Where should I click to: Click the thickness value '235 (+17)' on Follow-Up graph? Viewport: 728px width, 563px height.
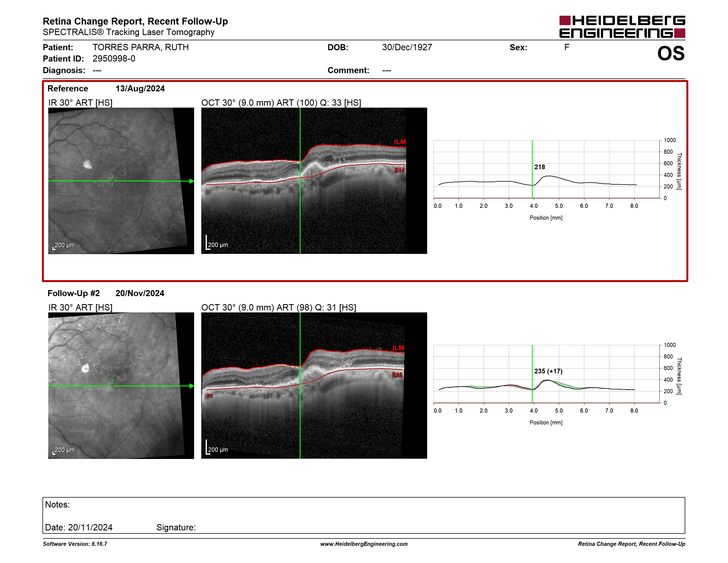coord(548,371)
